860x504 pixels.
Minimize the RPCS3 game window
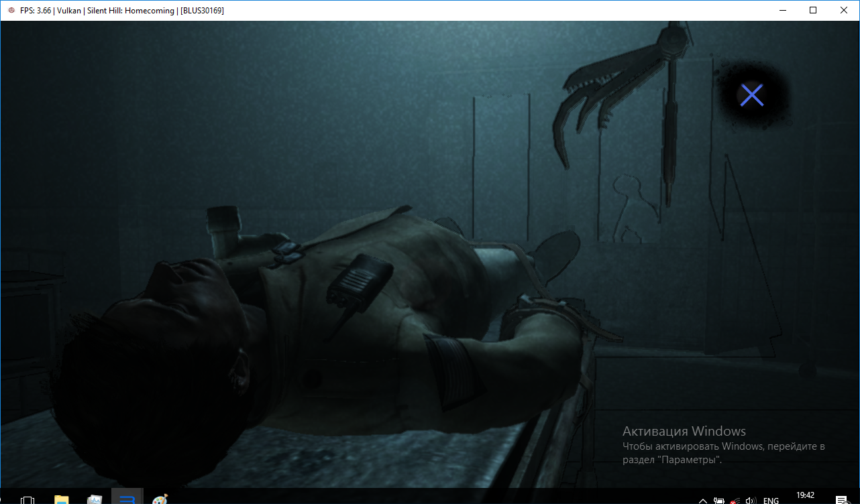782,10
